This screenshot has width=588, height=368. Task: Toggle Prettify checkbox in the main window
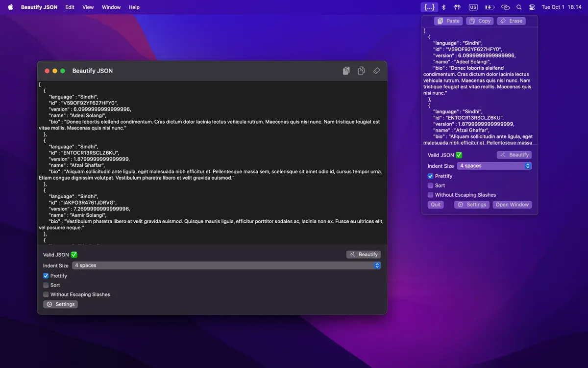click(46, 276)
